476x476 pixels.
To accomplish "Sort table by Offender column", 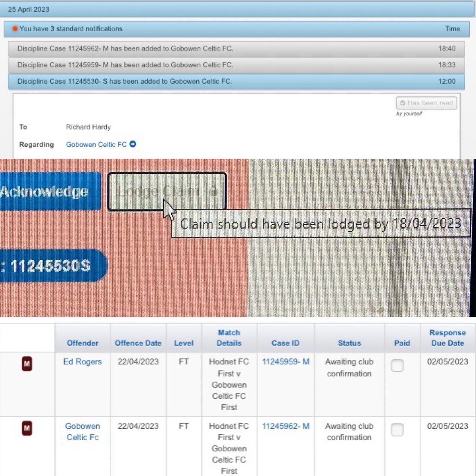I will (x=83, y=343).
